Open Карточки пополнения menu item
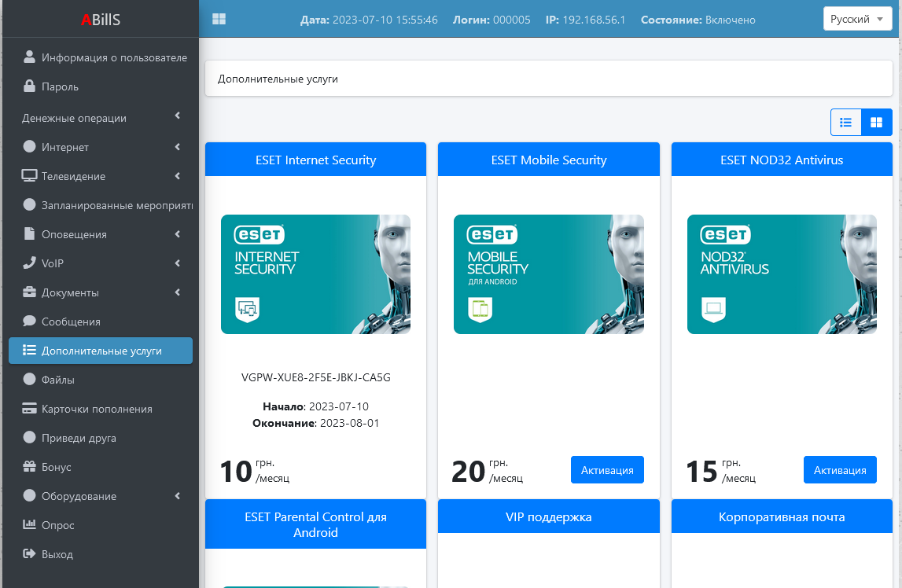902x588 pixels. tap(101, 410)
